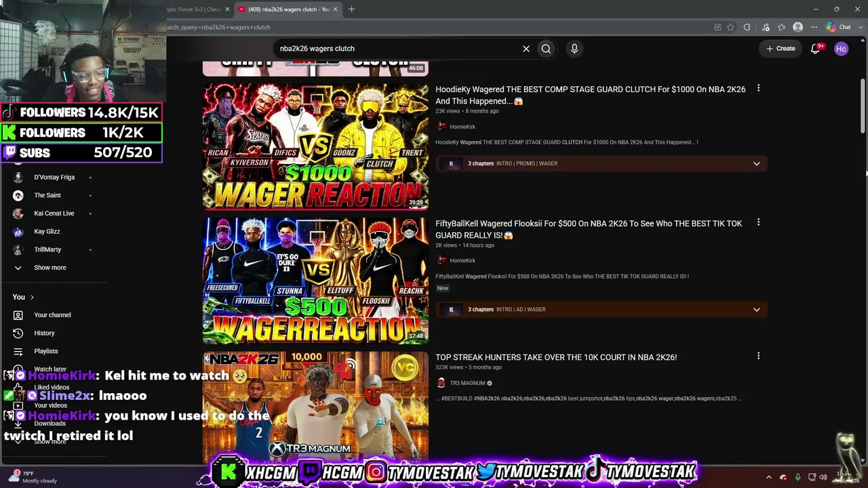Open the browser profile icon
The image size is (868, 488).
coord(798,27)
